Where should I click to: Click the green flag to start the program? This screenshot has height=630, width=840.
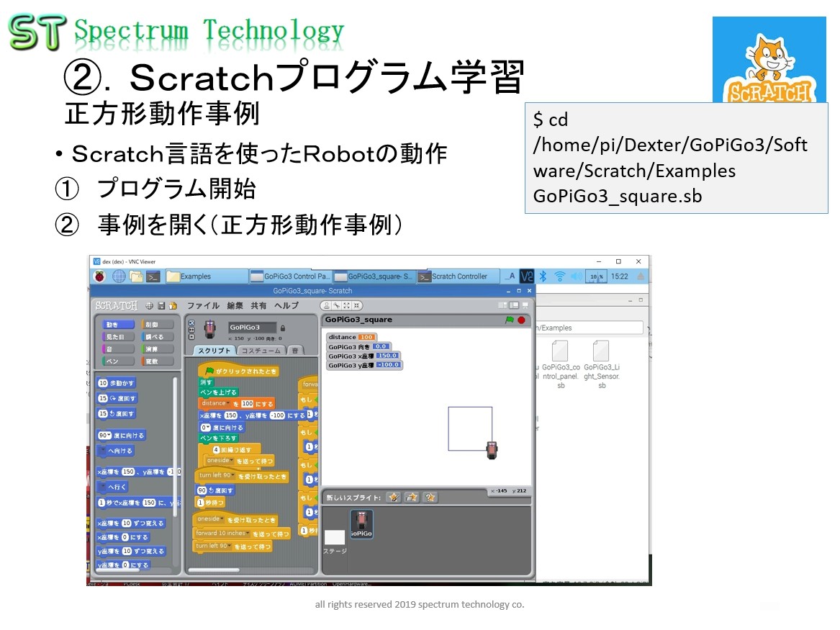click(x=510, y=320)
